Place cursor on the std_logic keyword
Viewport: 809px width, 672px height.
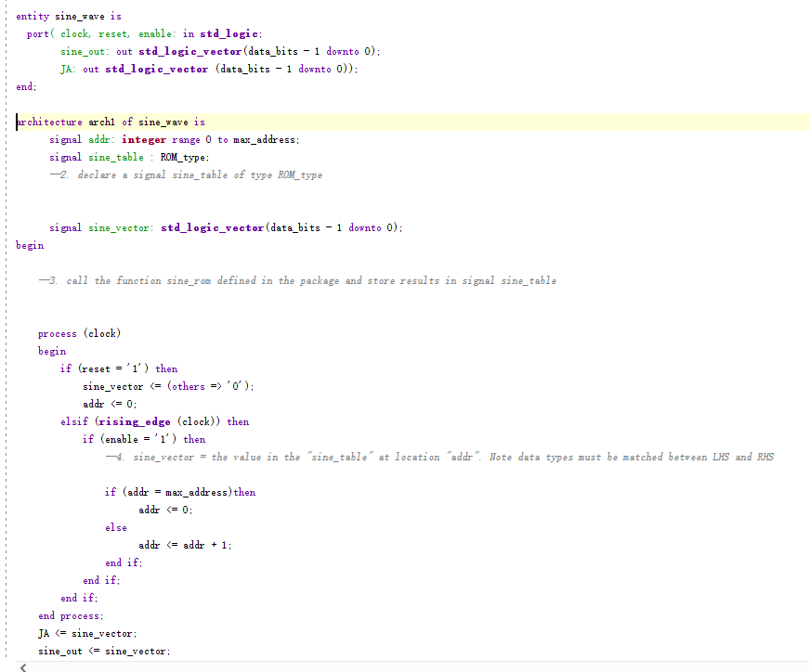click(228, 32)
